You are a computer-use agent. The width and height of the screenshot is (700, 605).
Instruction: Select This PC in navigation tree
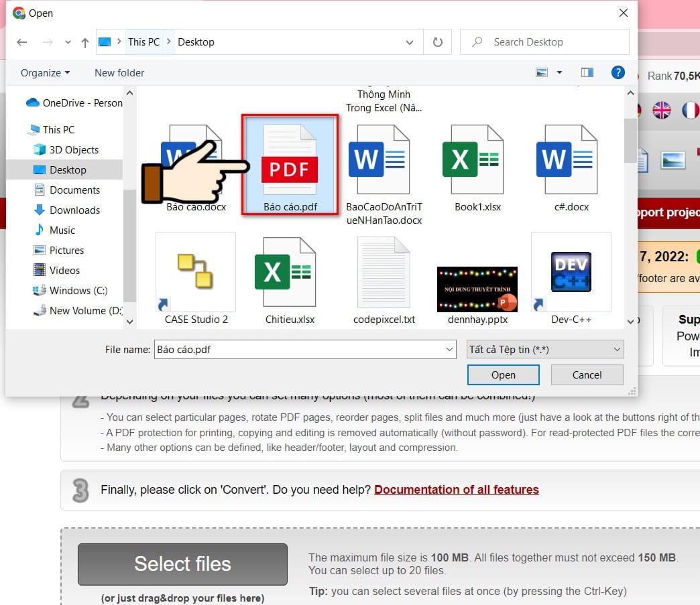50,130
